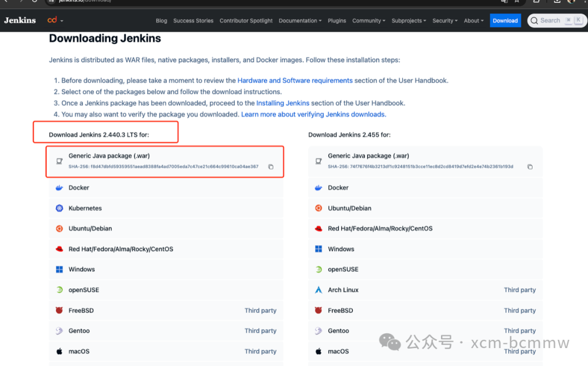Open openSUSE under Jenkins 2.455 column
This screenshot has width=588, height=366.
[425, 269]
